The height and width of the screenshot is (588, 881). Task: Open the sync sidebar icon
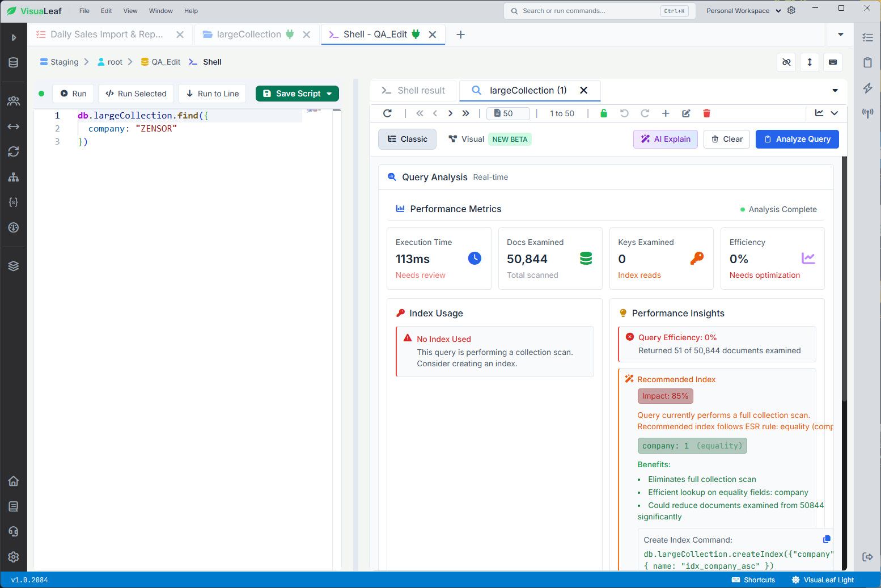click(x=14, y=151)
